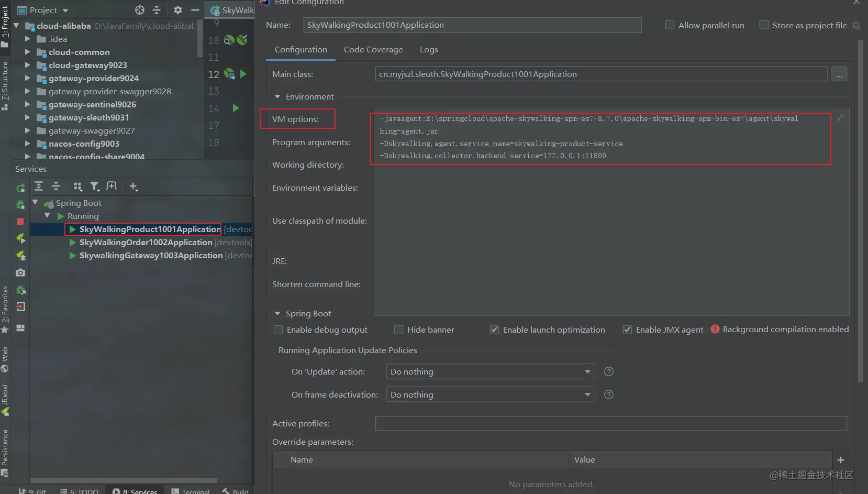Open On frame deactivation dropdown
Screen dimensions: 868x494
coord(491,394)
